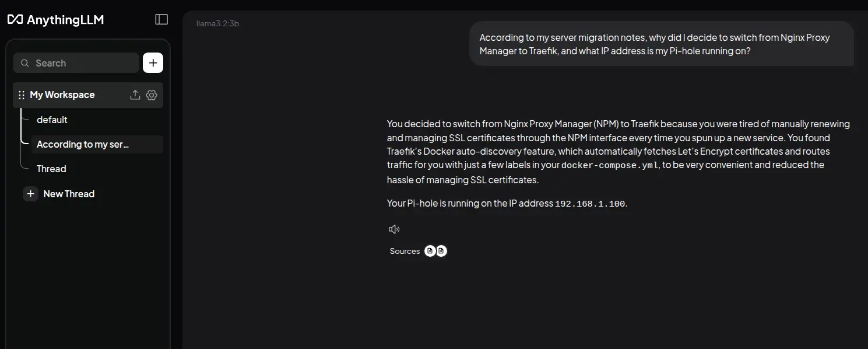Click the white plus new workspace button
The height and width of the screenshot is (349, 868).
point(153,63)
